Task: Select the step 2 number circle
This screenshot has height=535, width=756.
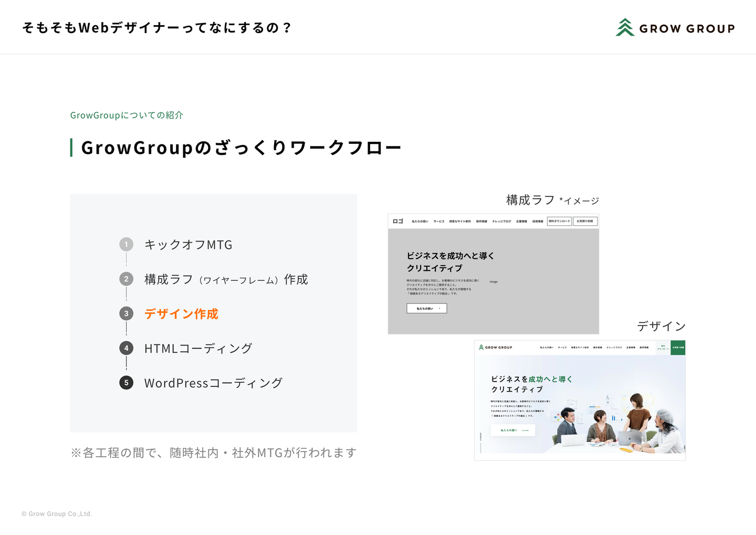Action: tap(126, 279)
